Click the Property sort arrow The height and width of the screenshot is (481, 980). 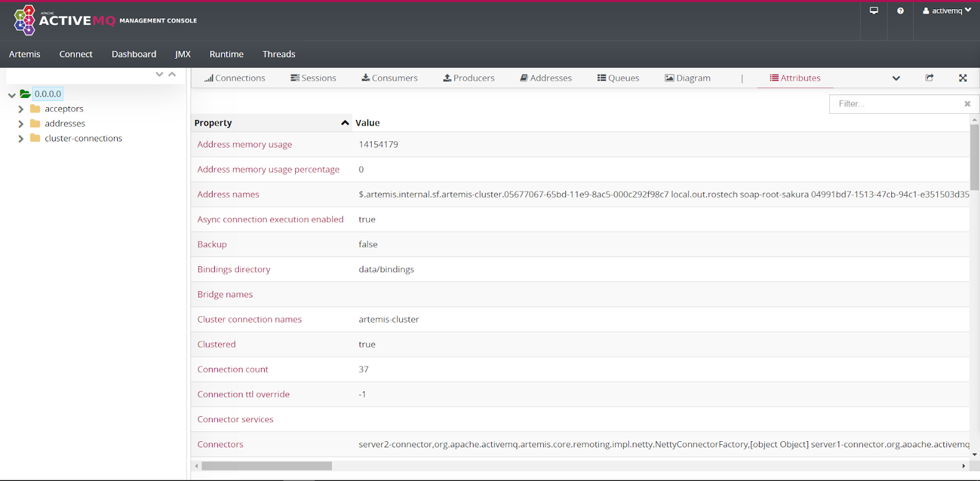[x=345, y=123]
